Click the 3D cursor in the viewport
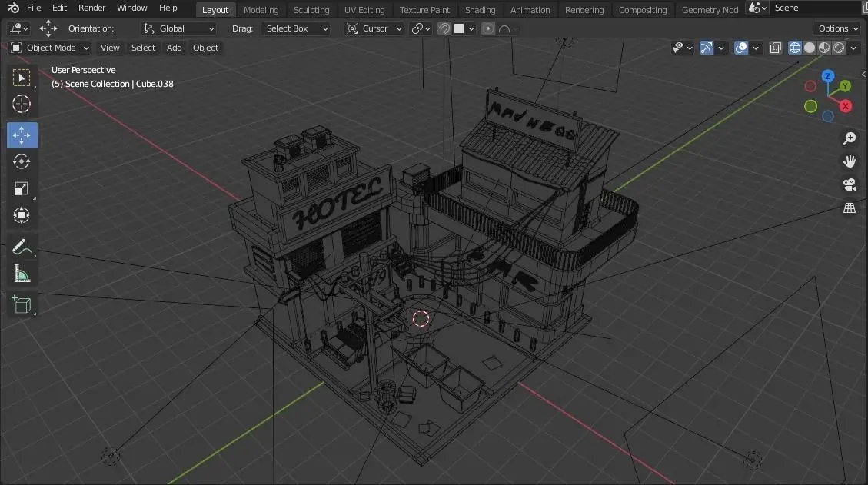Viewport: 868px width, 485px height. click(421, 318)
